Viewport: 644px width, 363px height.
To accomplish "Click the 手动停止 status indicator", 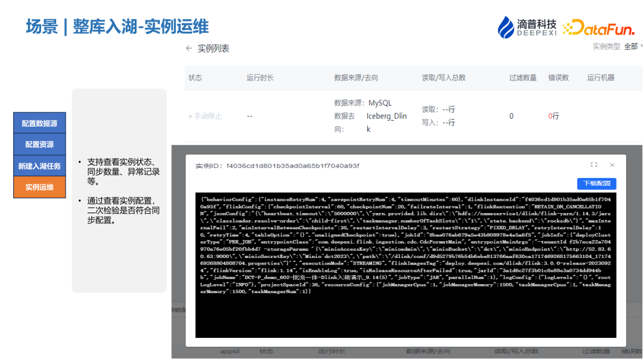I will [205, 116].
